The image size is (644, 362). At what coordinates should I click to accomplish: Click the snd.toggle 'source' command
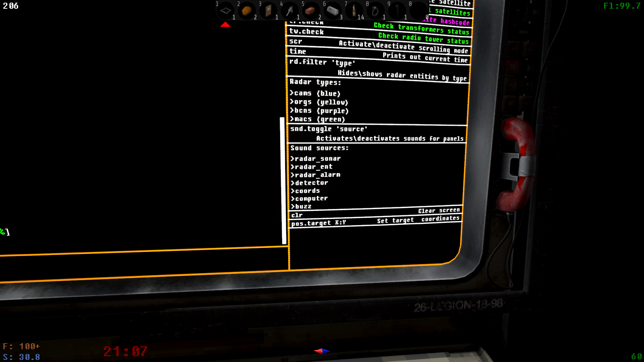(329, 129)
